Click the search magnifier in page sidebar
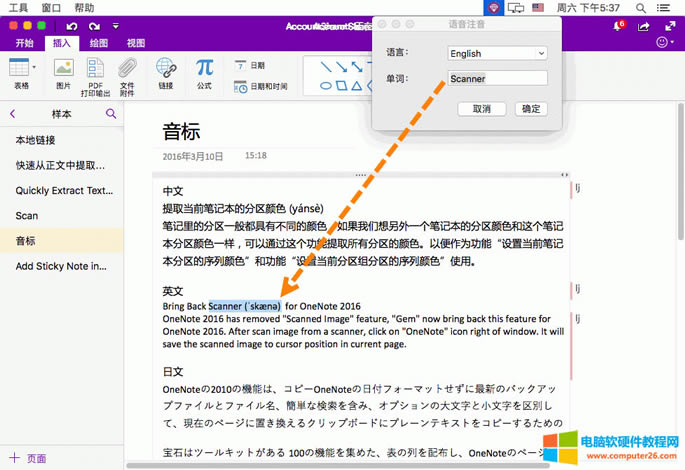The image size is (685, 470). [111, 114]
